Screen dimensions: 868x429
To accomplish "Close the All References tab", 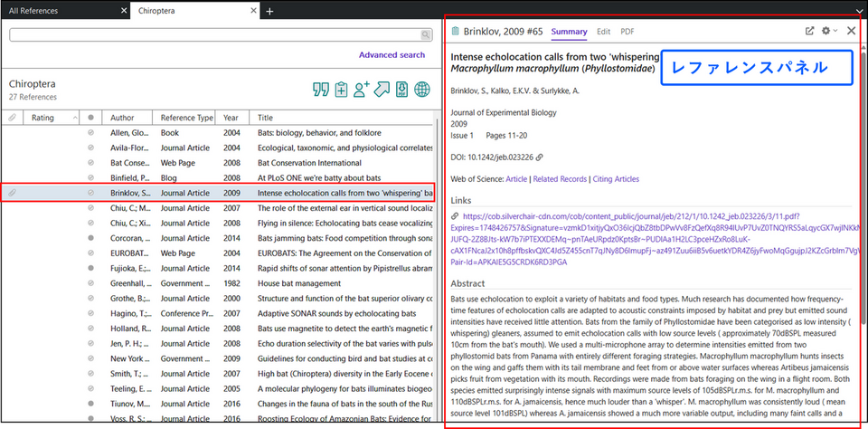I will [x=124, y=11].
